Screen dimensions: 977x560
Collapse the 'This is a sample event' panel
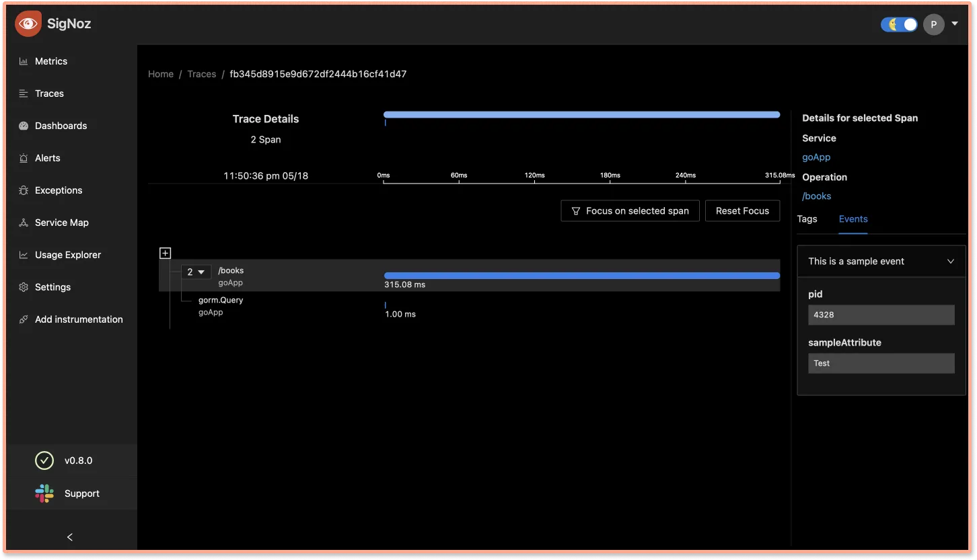pyautogui.click(x=881, y=262)
